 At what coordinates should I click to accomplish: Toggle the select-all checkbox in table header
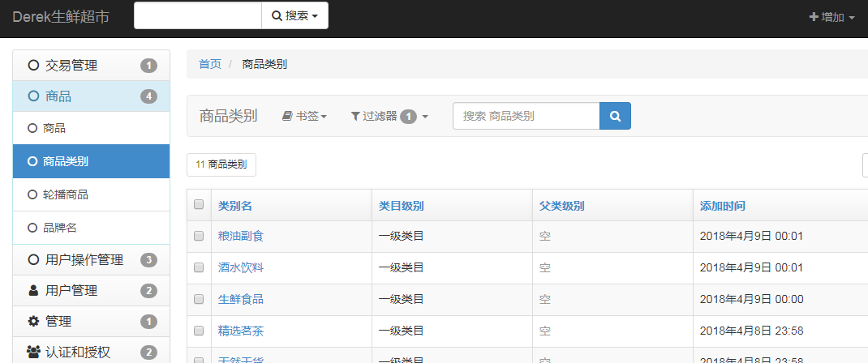point(199,204)
